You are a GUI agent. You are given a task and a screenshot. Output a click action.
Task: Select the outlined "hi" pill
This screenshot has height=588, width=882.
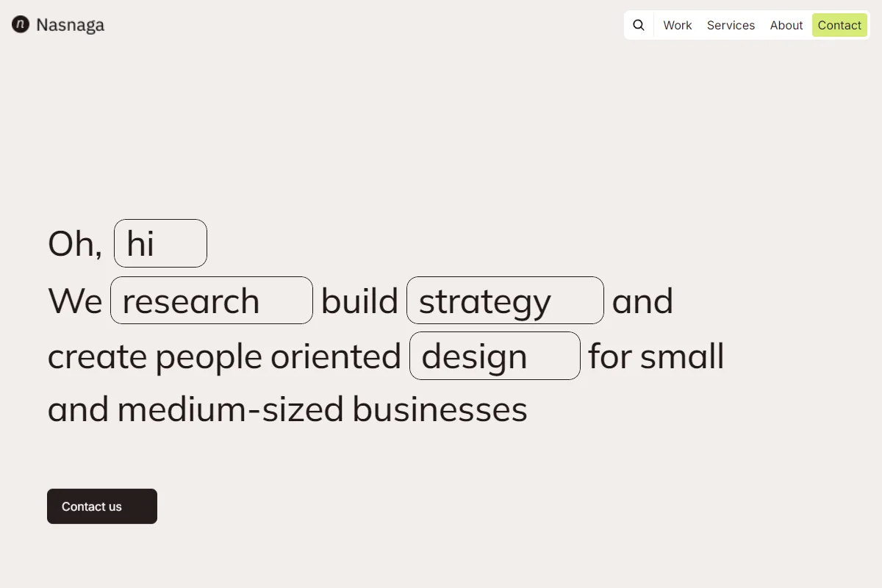pos(160,243)
